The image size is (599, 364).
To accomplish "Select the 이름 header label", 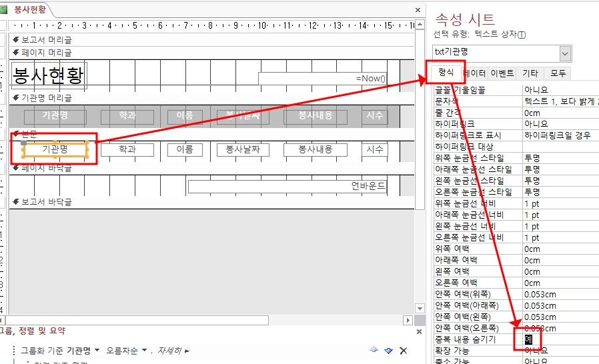I will (185, 116).
